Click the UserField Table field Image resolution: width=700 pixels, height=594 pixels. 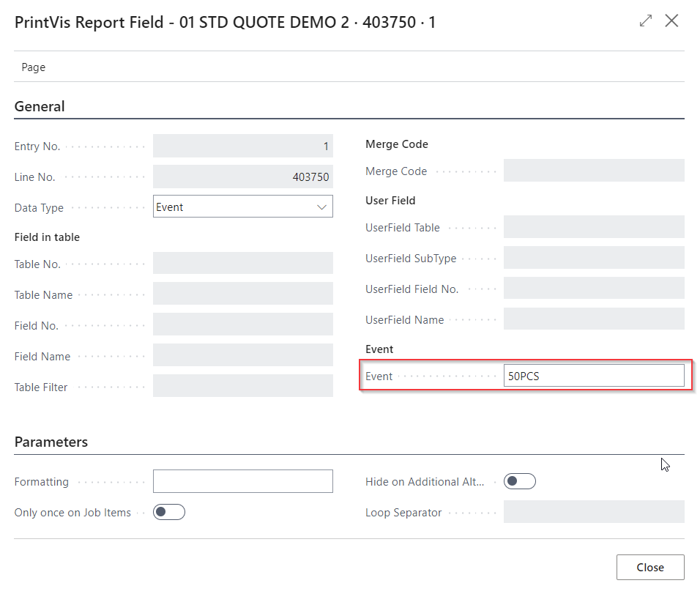(x=593, y=227)
